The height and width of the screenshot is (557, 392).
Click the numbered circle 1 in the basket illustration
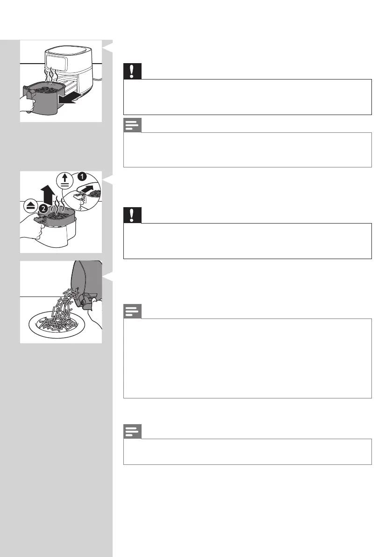point(82,176)
